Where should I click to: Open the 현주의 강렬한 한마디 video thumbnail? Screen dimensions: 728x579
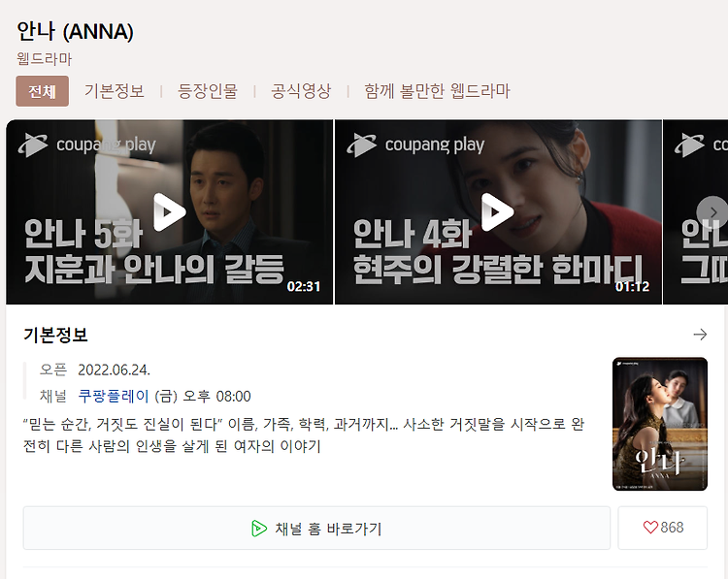498,212
